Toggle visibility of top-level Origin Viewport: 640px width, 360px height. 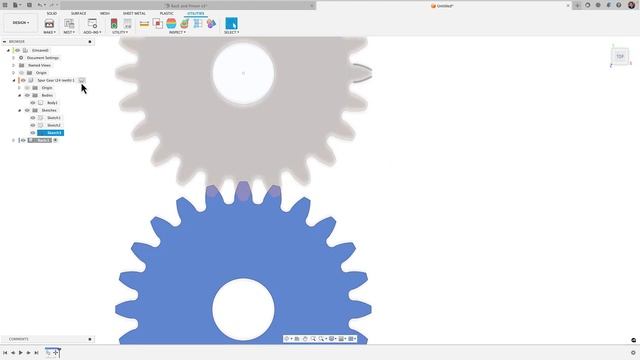22,73
